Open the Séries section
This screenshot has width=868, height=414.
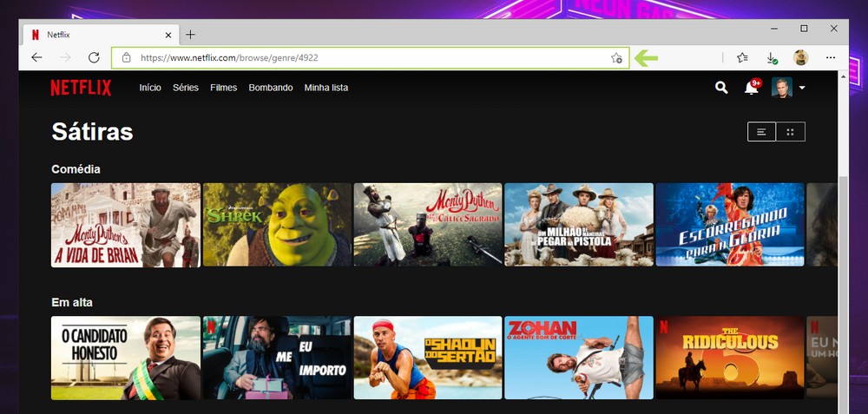186,88
